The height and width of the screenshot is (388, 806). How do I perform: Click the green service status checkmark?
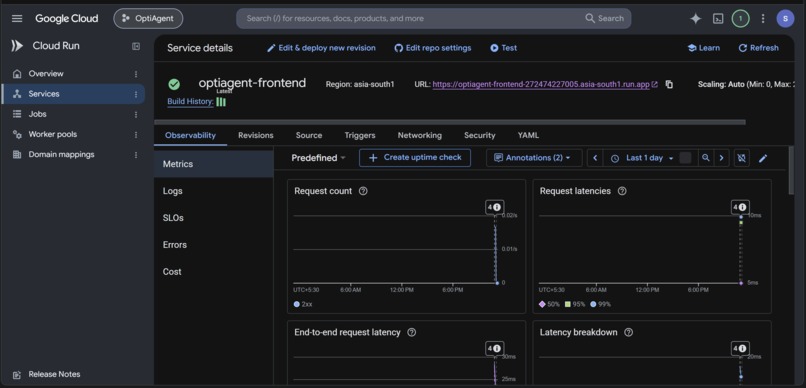[174, 84]
